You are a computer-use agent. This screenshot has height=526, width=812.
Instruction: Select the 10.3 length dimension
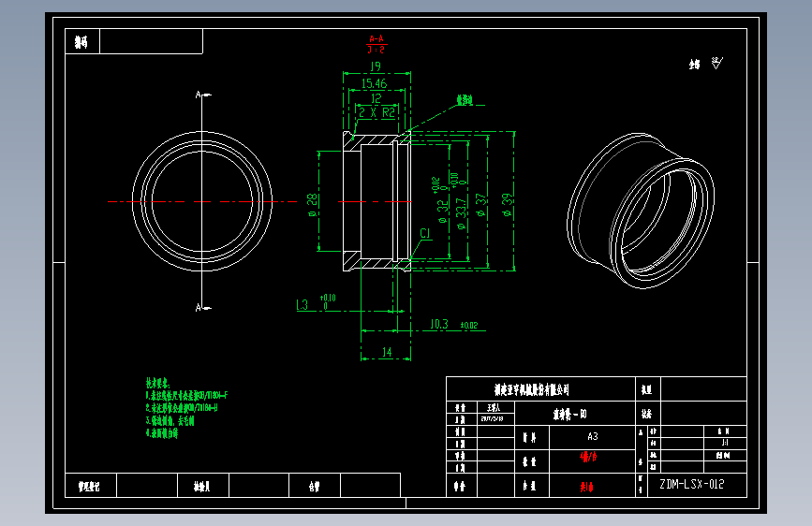(439, 324)
